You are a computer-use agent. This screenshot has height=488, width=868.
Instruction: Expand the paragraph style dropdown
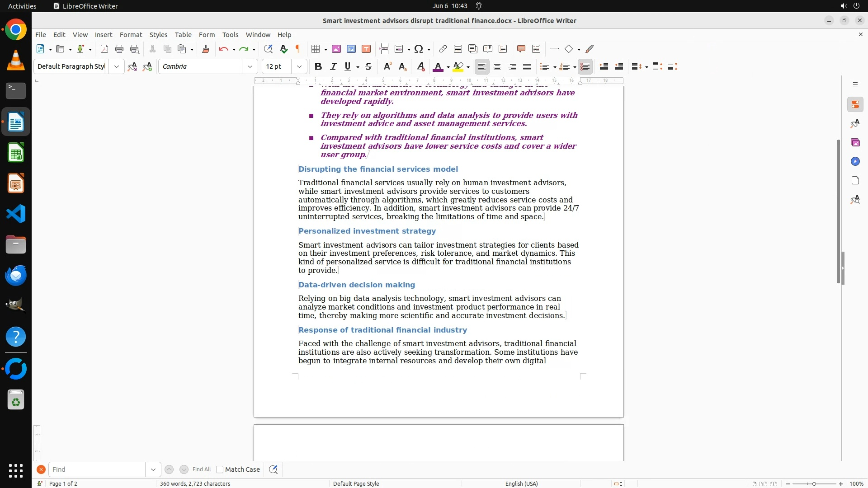click(117, 66)
